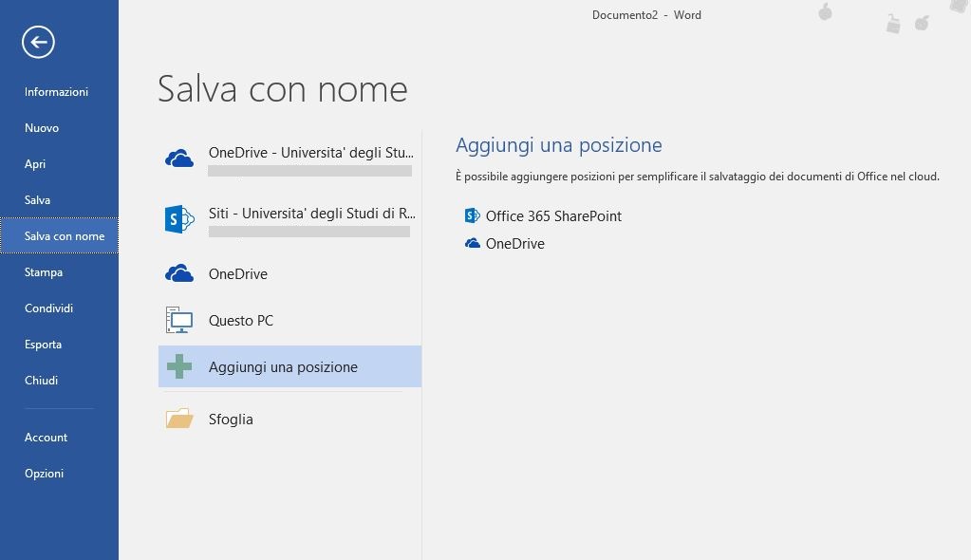
Task: Select Salva con nome tab
Action: click(60, 235)
